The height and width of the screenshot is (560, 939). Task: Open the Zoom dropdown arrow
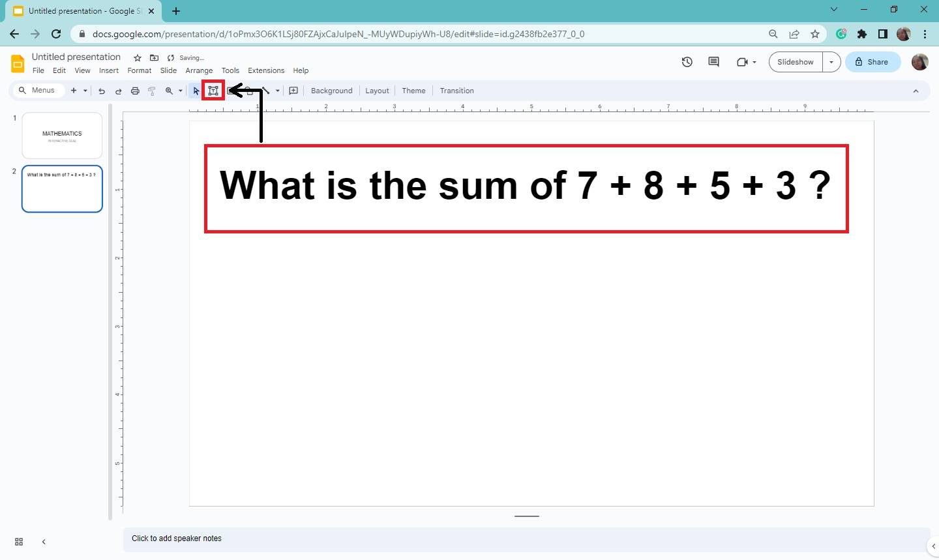(180, 91)
